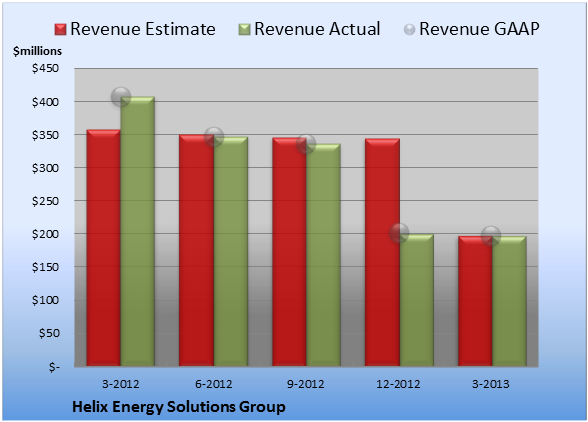Click the green Revenue Actual legend swatch
This screenshot has width=588, height=422.
(x=244, y=30)
